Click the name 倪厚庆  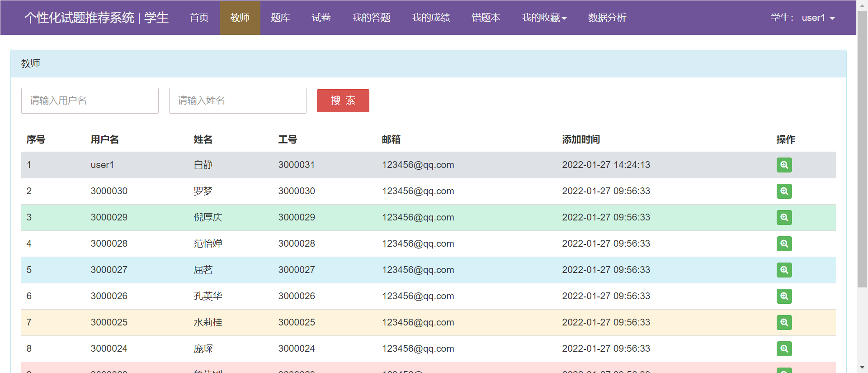tap(208, 217)
